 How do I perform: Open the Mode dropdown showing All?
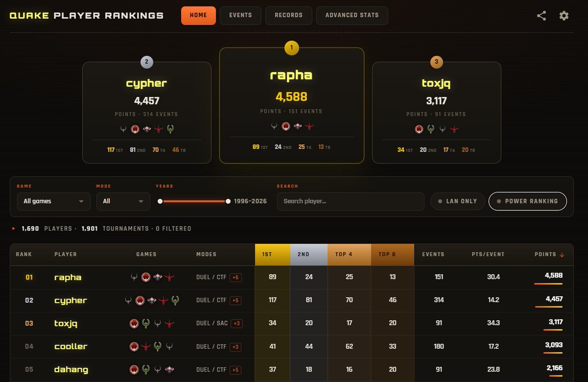click(123, 202)
